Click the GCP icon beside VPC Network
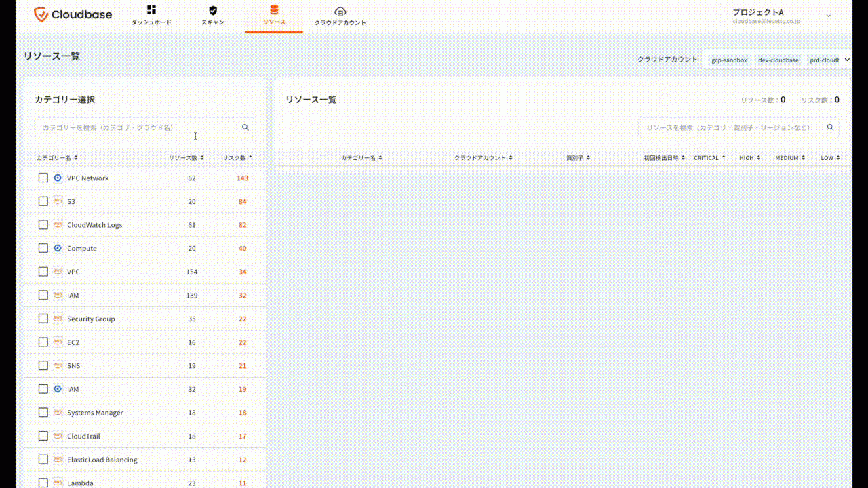The image size is (868, 488). [58, 178]
